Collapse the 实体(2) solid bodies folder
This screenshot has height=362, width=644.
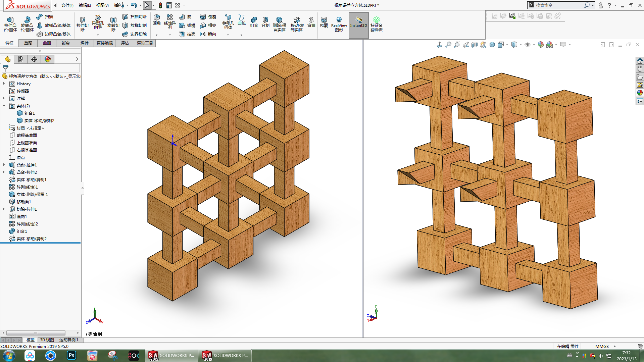pyautogui.click(x=4, y=106)
